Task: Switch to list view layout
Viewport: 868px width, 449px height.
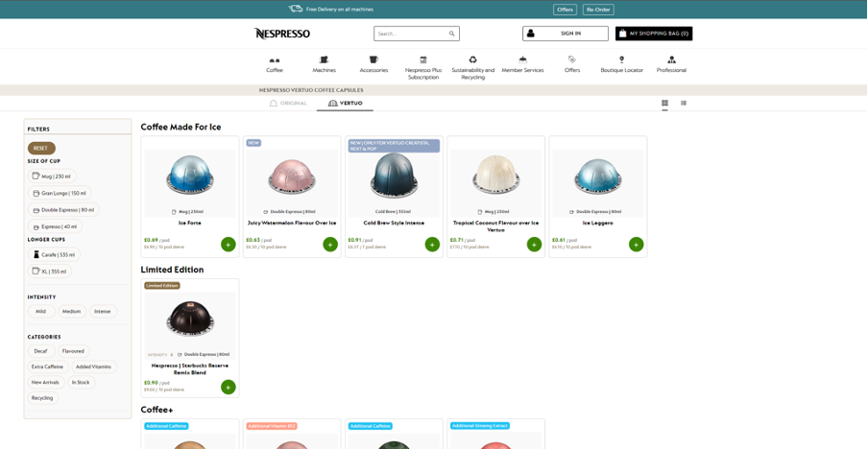Action: [x=684, y=103]
